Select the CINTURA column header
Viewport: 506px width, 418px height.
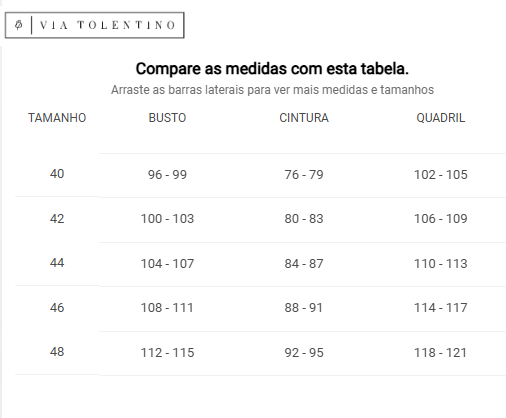[x=304, y=118]
